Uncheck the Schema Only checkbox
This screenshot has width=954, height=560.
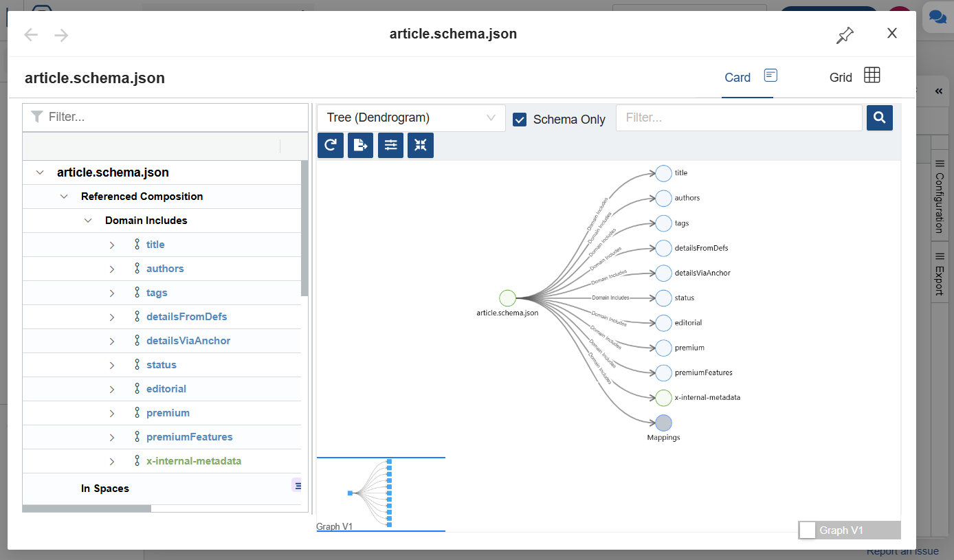(520, 120)
